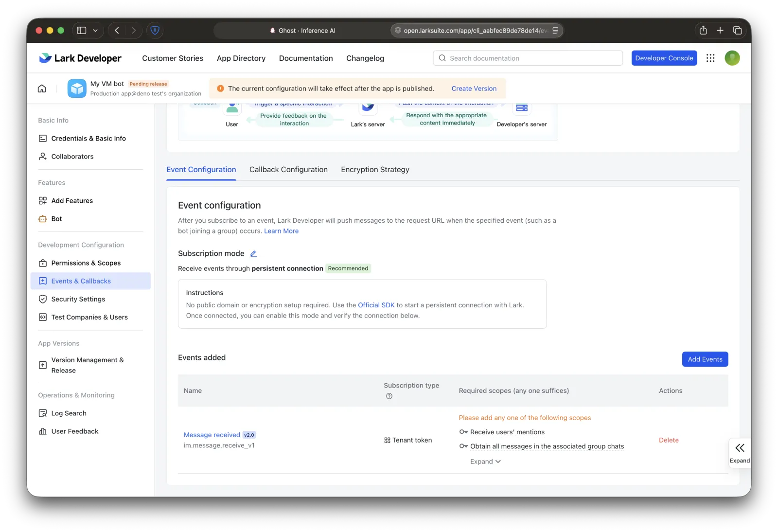778x532 pixels.
Task: Switch to Event Configuration tab
Action: click(201, 170)
